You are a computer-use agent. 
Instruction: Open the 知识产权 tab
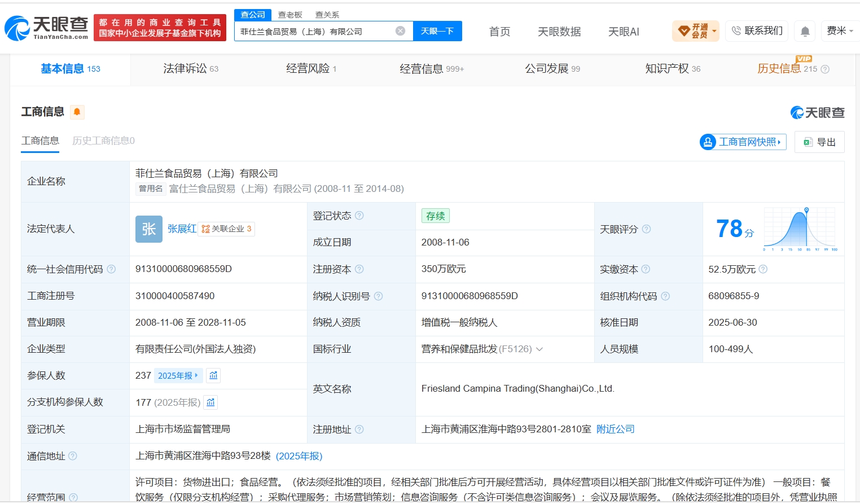pos(673,69)
